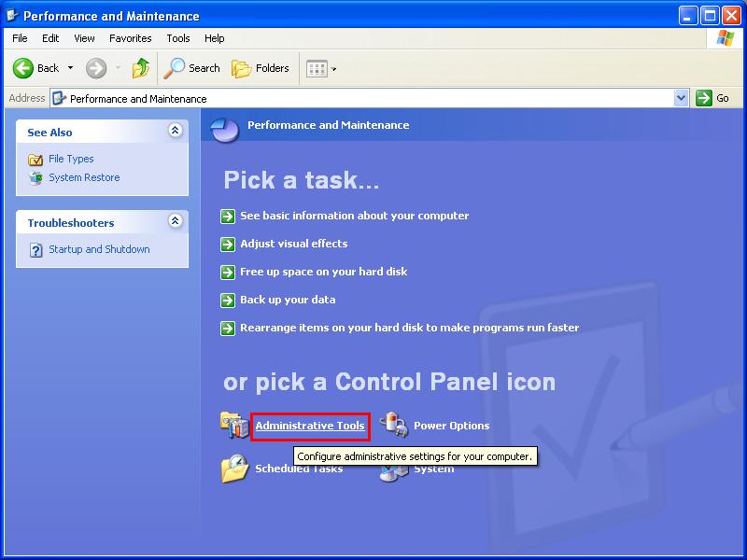Open the Help menu

[215, 38]
